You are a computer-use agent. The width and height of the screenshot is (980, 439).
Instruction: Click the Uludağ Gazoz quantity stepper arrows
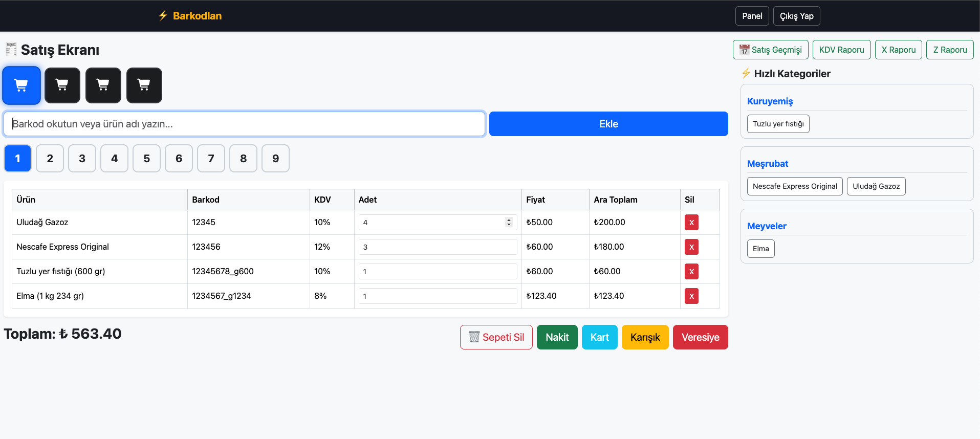click(x=508, y=222)
